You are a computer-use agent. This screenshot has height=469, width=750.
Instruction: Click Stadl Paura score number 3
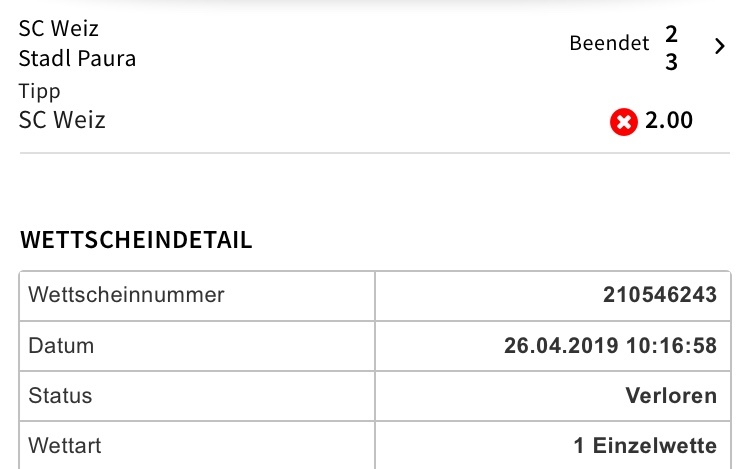(x=672, y=62)
